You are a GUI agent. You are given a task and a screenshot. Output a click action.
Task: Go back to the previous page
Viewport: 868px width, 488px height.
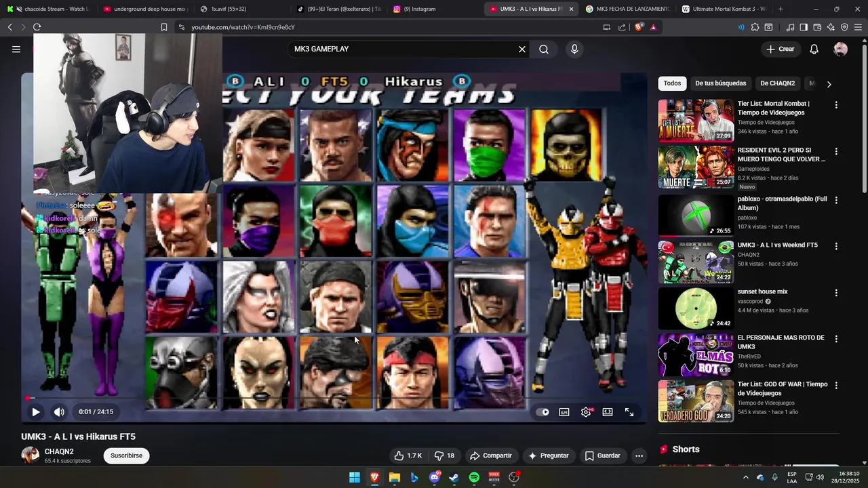(x=9, y=27)
